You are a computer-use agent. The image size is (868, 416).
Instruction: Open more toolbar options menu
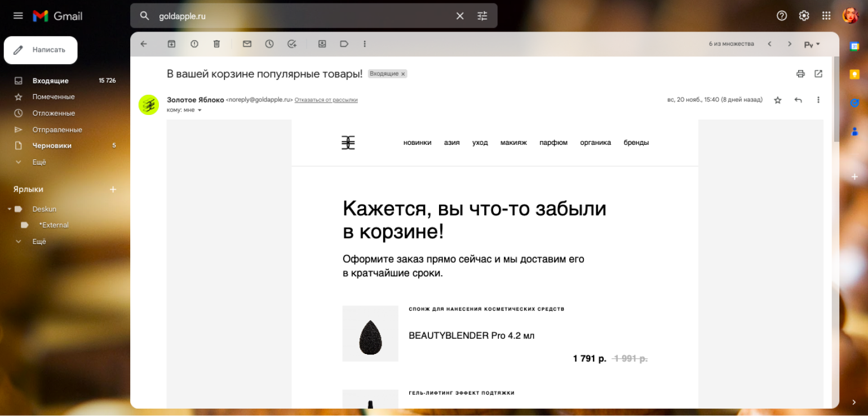click(365, 44)
